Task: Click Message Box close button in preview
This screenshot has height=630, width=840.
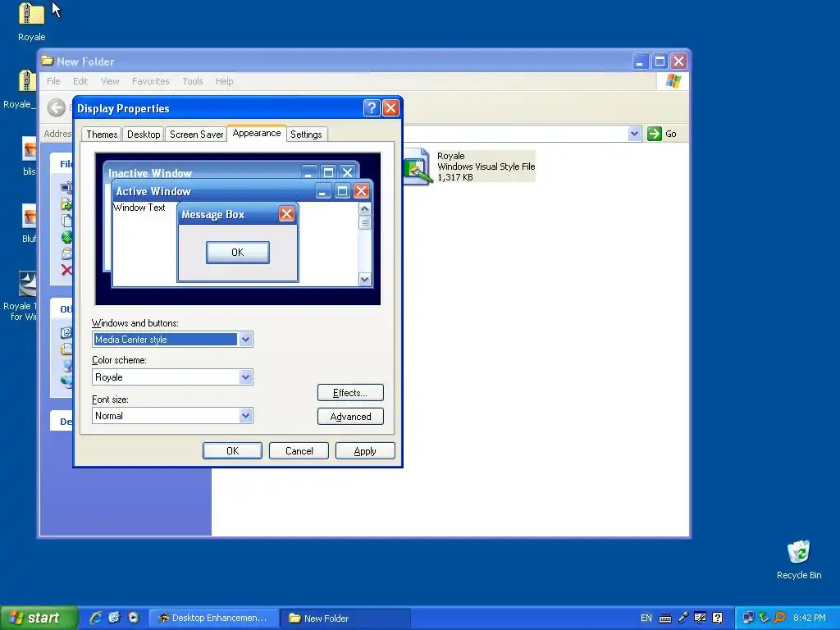Action: coord(286,214)
